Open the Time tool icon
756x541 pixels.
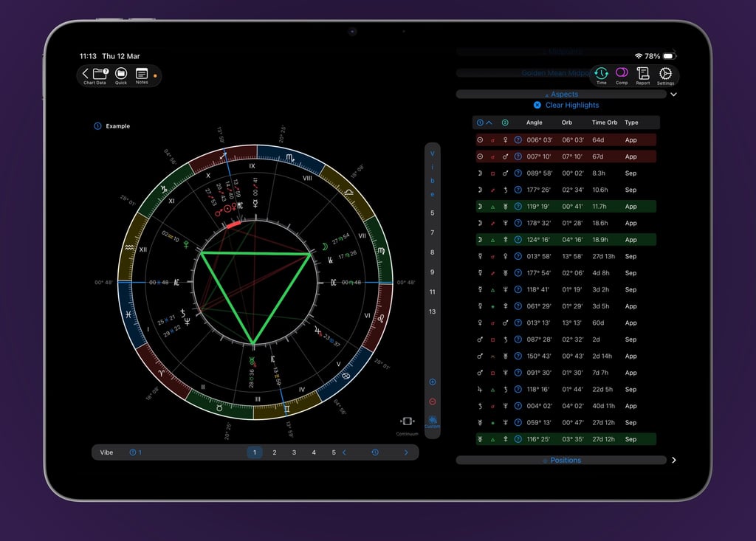(601, 73)
